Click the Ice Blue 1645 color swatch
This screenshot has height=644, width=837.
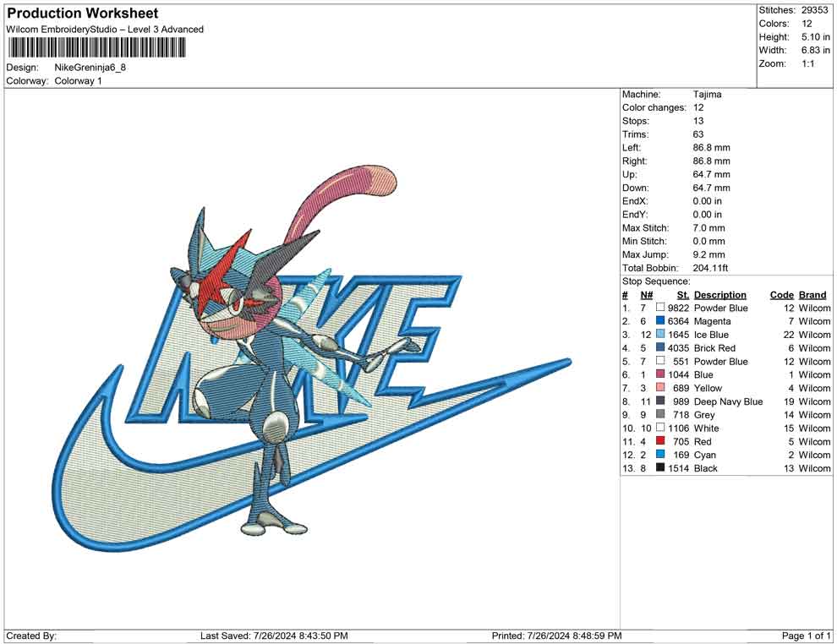660,334
